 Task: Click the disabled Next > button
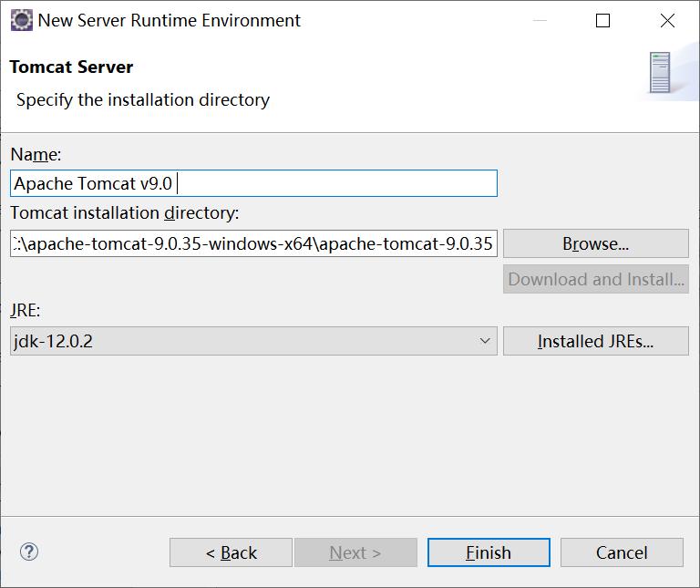tap(355, 552)
